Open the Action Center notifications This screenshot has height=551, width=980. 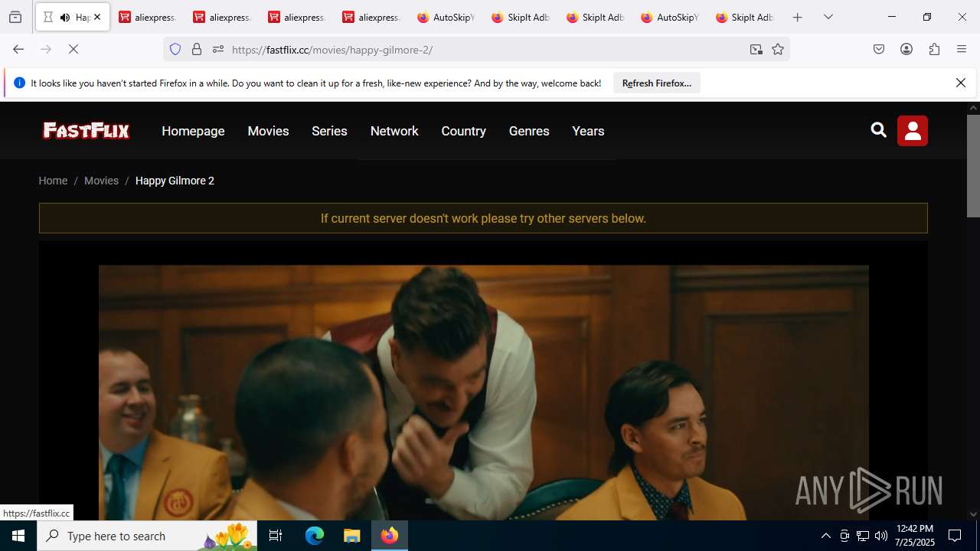tap(955, 536)
